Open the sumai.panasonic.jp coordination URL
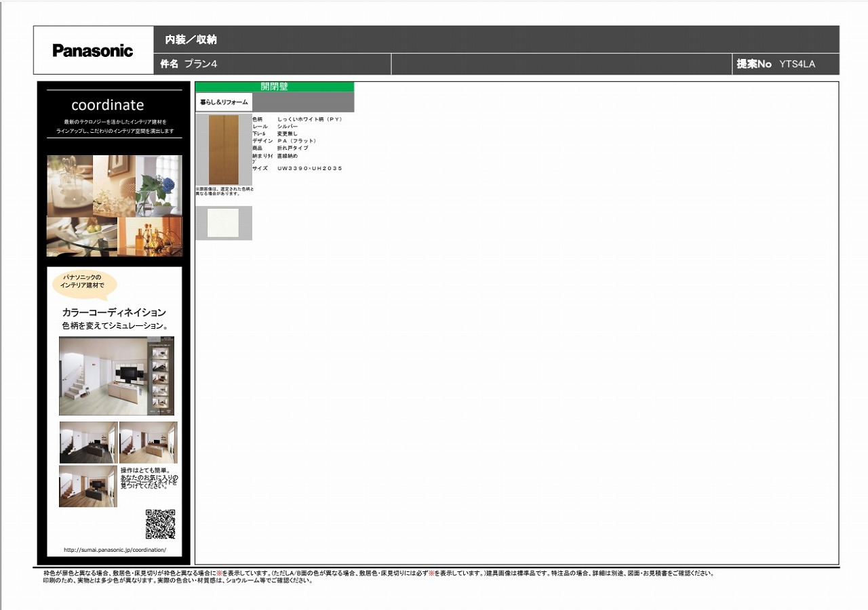Screen dimensions: 868x610 pos(115,550)
